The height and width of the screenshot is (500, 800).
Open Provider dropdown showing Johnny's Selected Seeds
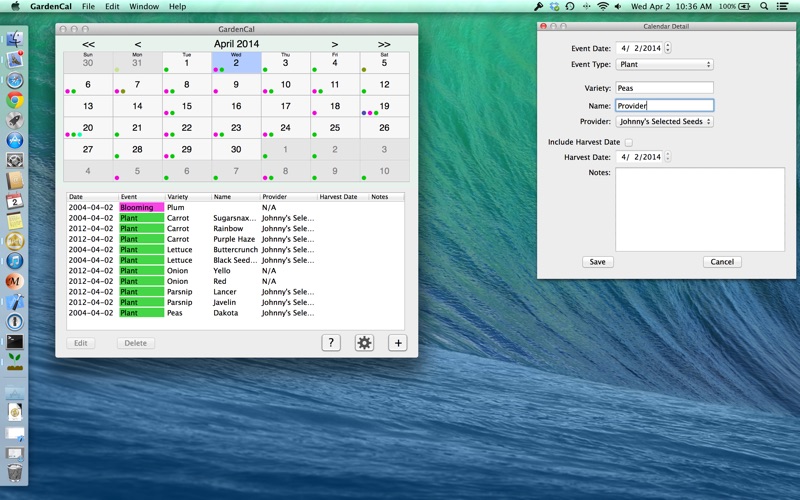tap(664, 121)
